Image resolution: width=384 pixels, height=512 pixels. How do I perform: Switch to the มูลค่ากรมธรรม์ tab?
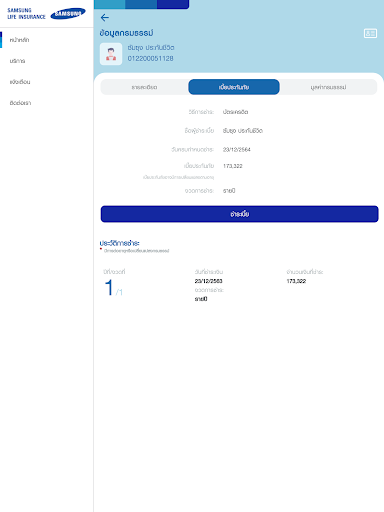pos(328,87)
